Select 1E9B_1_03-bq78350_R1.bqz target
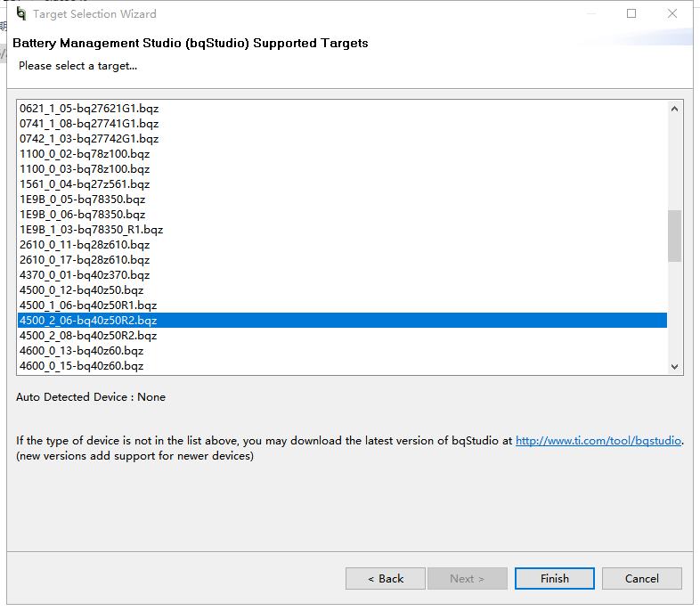The height and width of the screenshot is (611, 700). pos(91,230)
